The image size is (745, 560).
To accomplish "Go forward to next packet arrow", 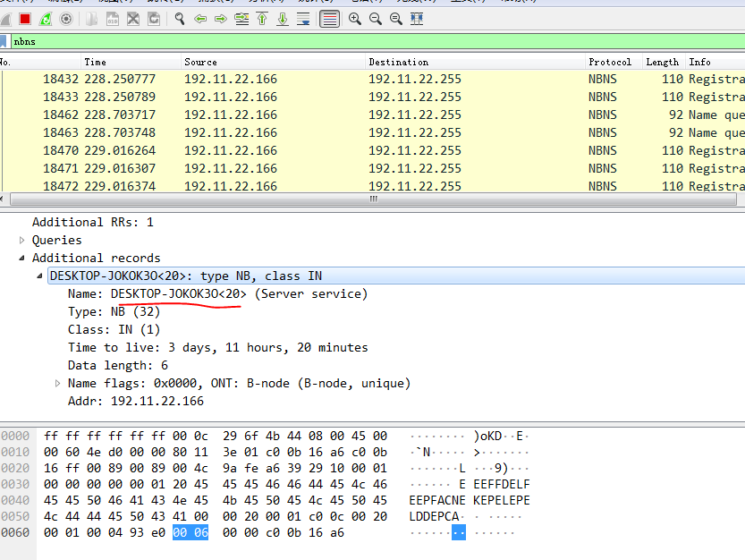I will coord(220,19).
